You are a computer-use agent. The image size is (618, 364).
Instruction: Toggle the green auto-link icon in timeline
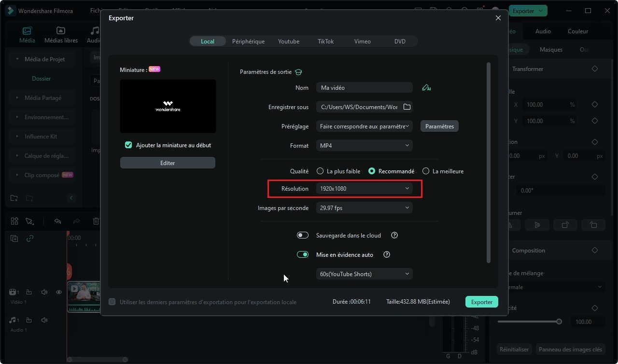click(30, 238)
